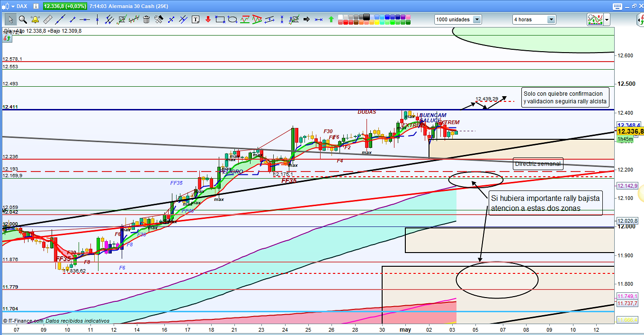644x335 pixels.
Task: Open the 4 horas timeframe dropdown
Action: pos(551,19)
